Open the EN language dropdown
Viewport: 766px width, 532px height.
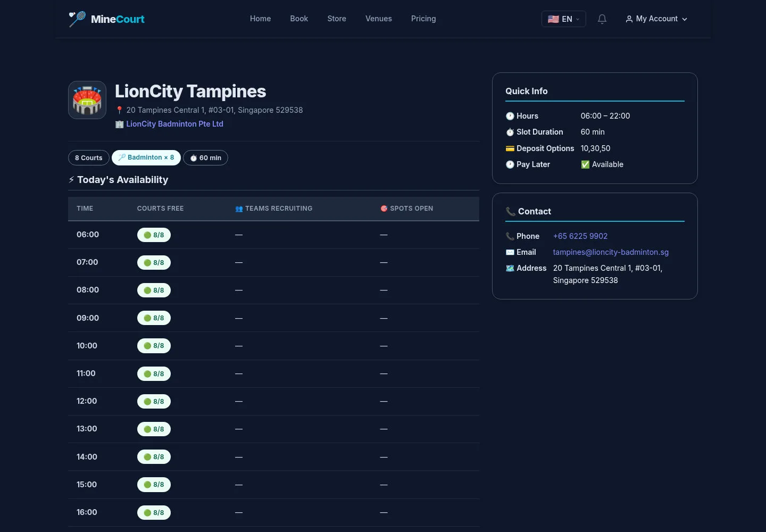coord(563,19)
